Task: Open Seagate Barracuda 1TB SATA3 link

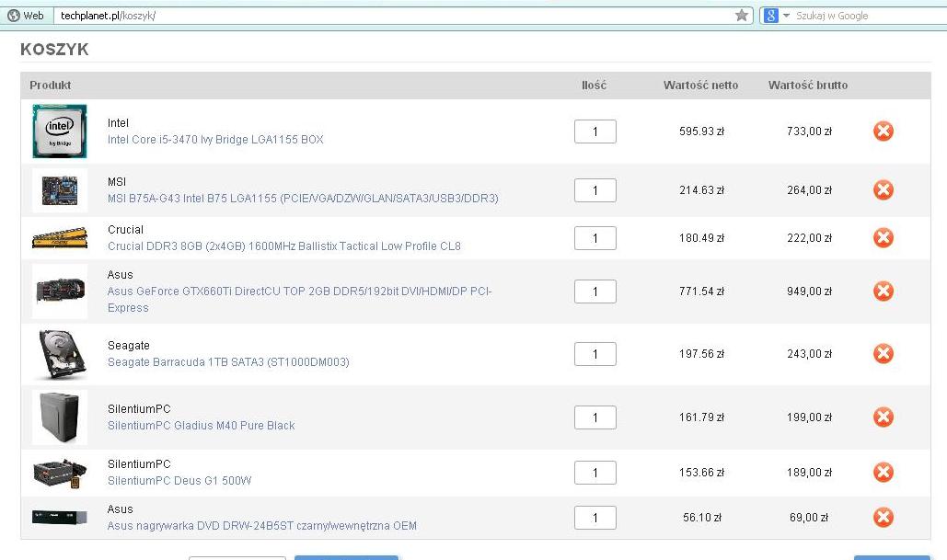Action: pyautogui.click(x=228, y=362)
